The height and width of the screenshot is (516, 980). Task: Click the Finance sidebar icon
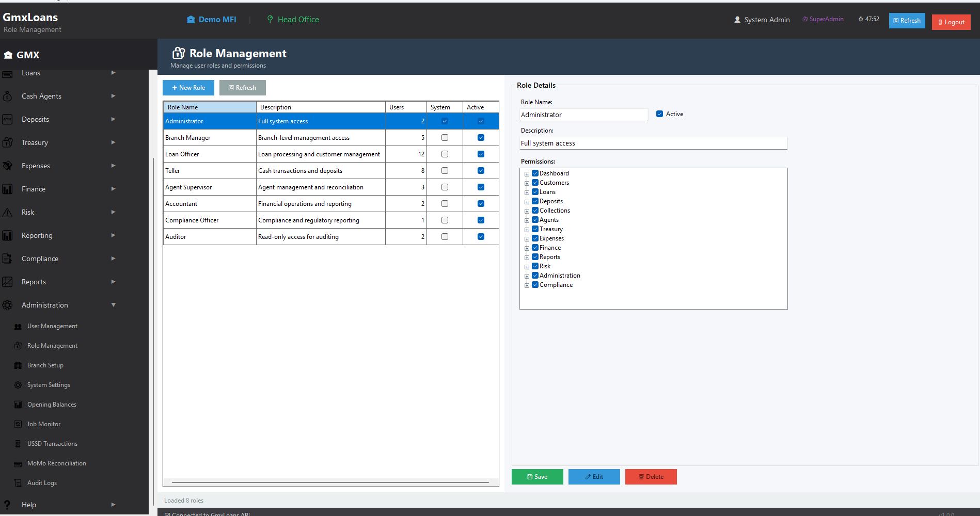7,189
